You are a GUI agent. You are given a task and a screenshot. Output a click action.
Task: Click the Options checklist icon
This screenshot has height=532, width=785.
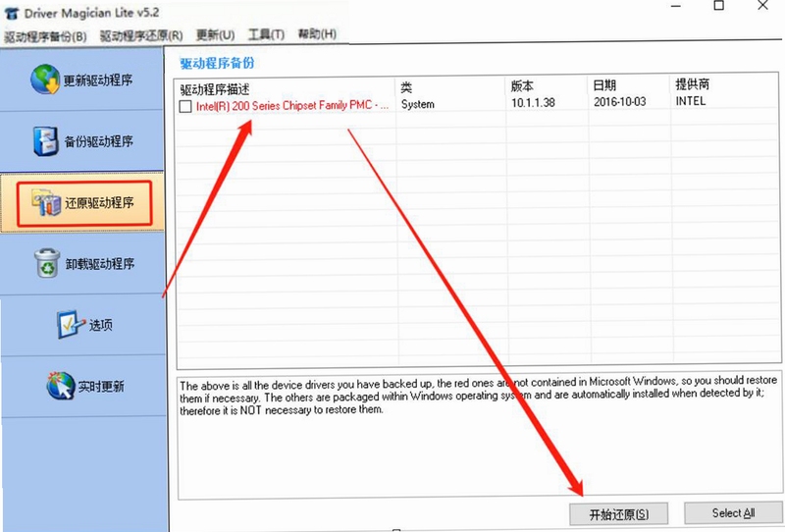click(71, 325)
